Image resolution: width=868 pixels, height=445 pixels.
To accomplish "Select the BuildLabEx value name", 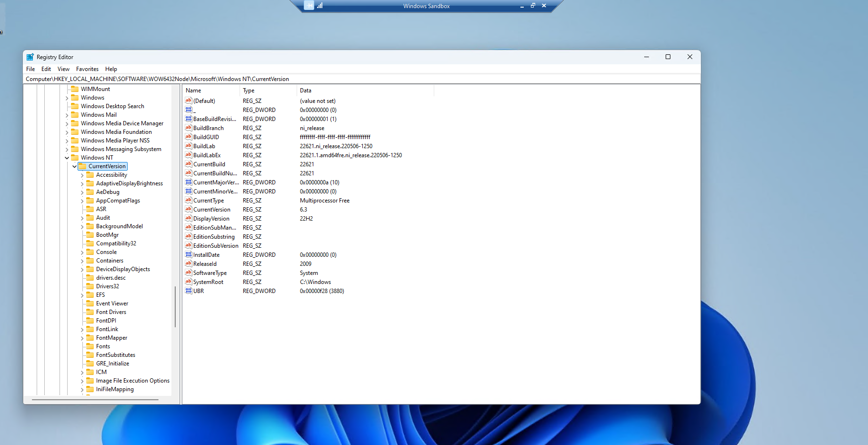I will pyautogui.click(x=207, y=155).
